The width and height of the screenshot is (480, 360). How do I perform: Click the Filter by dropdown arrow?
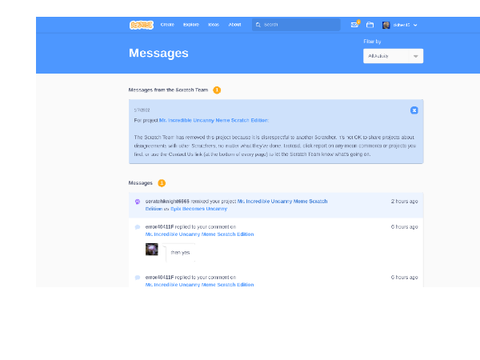[416, 56]
